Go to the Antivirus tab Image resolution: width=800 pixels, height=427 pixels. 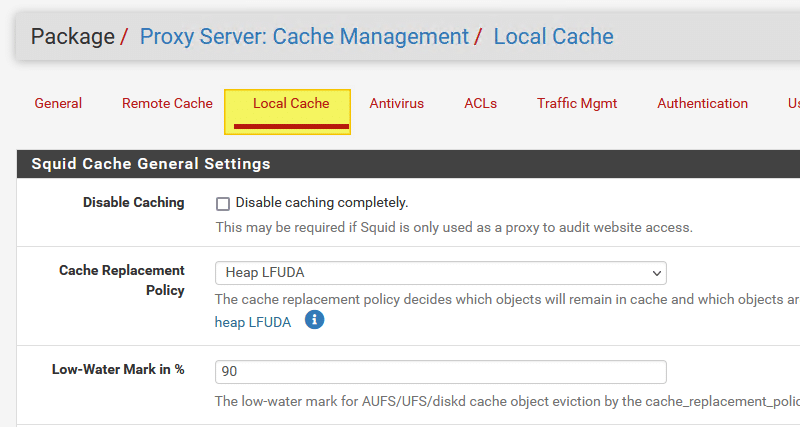pyautogui.click(x=397, y=103)
